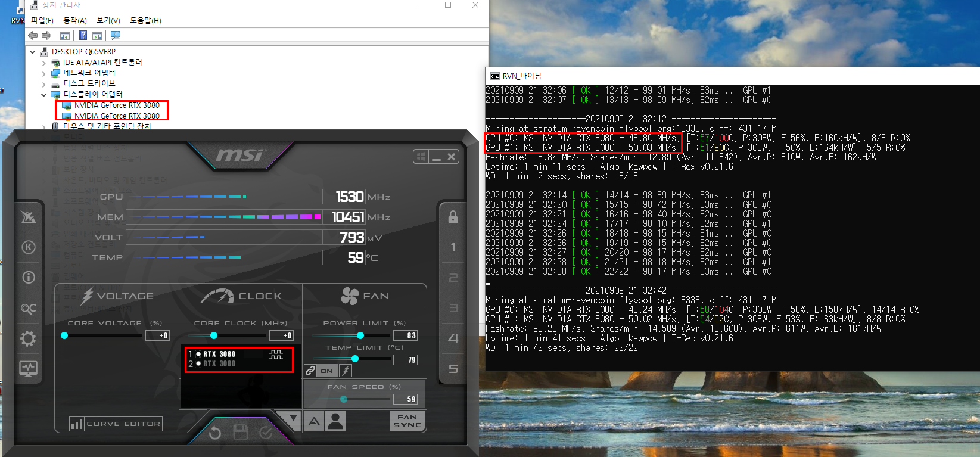Select GPU 1 RTX 3080 in Afterburner

click(x=219, y=354)
